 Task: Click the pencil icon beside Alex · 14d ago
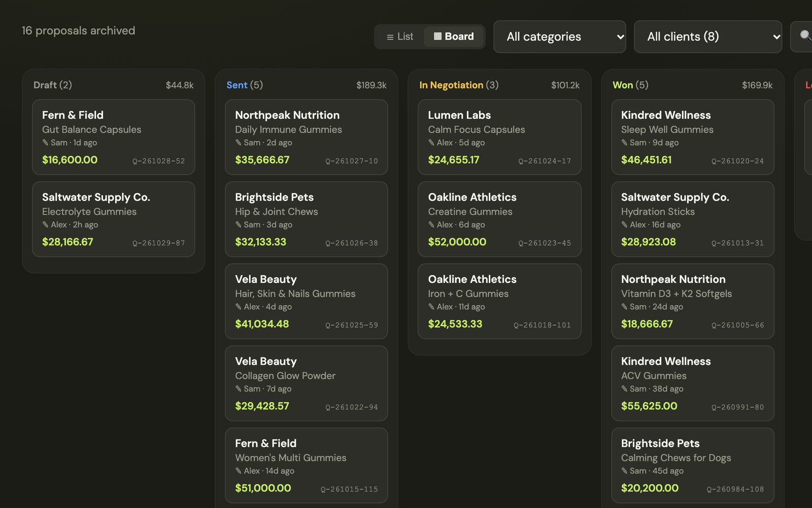pos(239,471)
